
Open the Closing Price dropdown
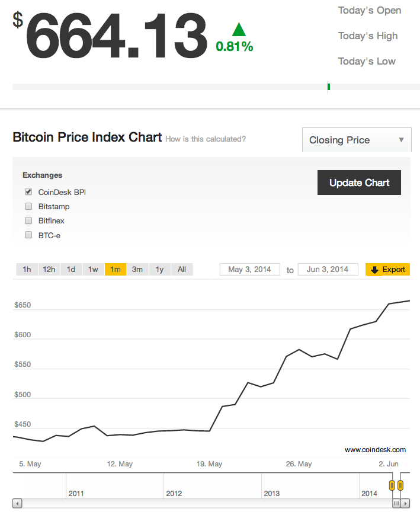click(357, 140)
